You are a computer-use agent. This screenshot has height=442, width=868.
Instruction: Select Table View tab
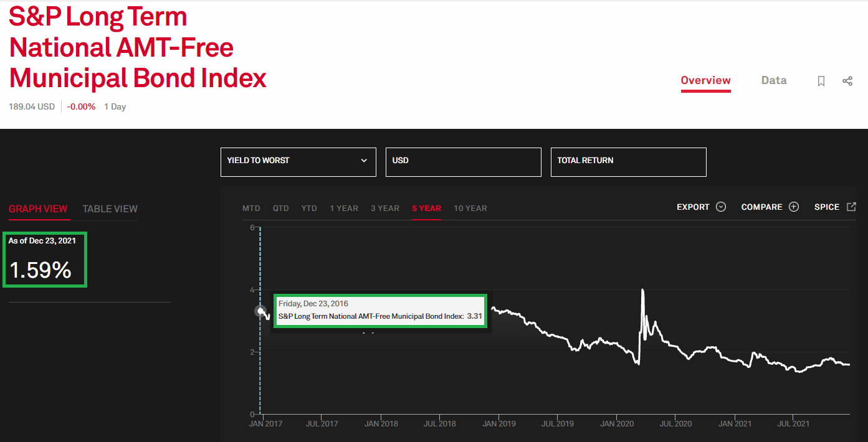click(110, 209)
